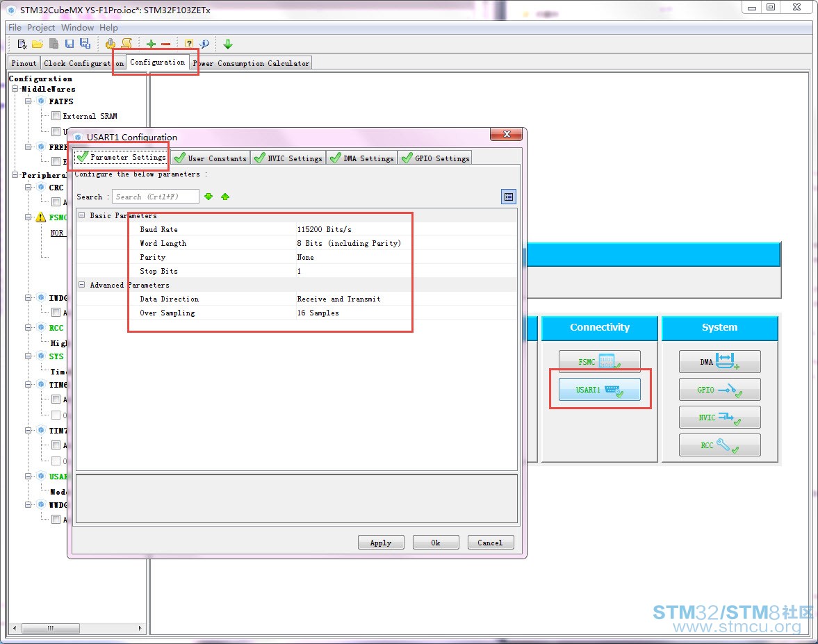Click the cube icon beside CRC
The height and width of the screenshot is (644, 818).
(41, 187)
